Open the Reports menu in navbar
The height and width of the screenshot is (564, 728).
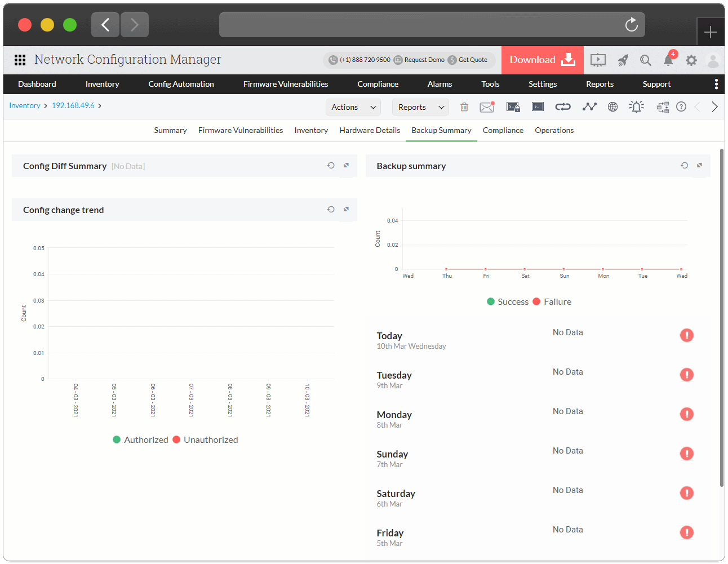(600, 84)
